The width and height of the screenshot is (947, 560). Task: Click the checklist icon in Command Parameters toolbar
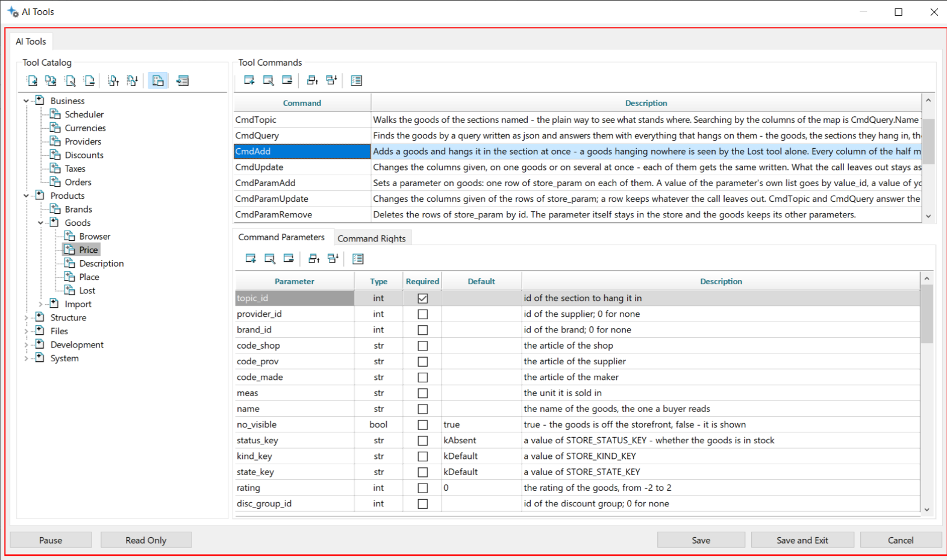coord(358,259)
